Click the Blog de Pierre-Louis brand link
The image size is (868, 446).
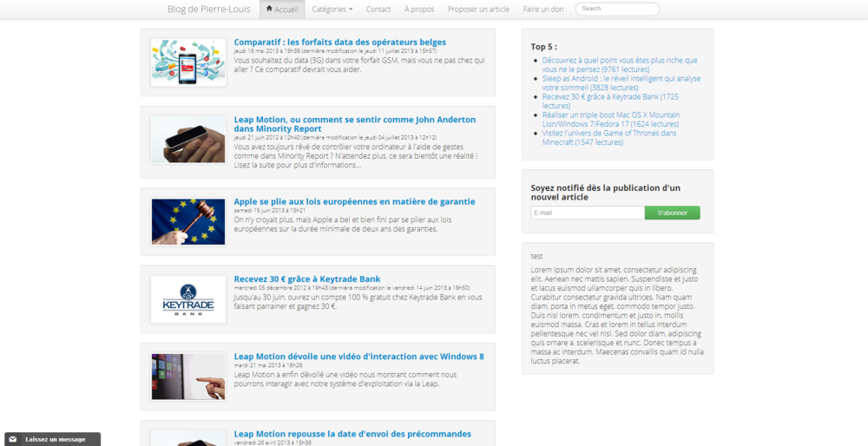(x=208, y=9)
